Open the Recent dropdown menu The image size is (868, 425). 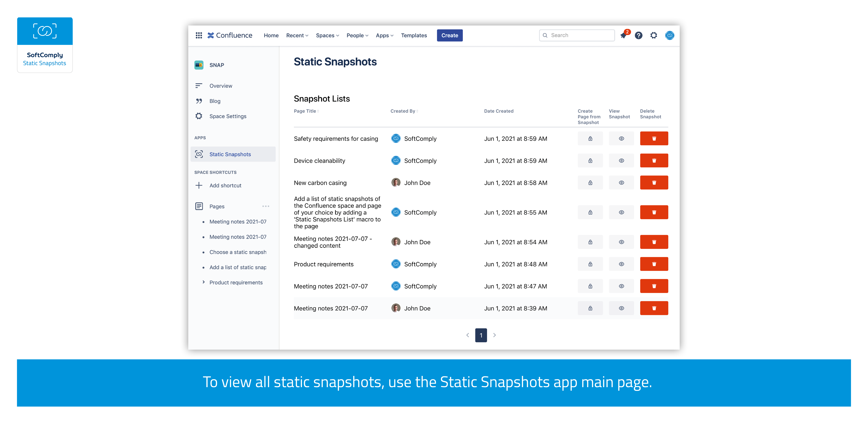[x=297, y=35]
